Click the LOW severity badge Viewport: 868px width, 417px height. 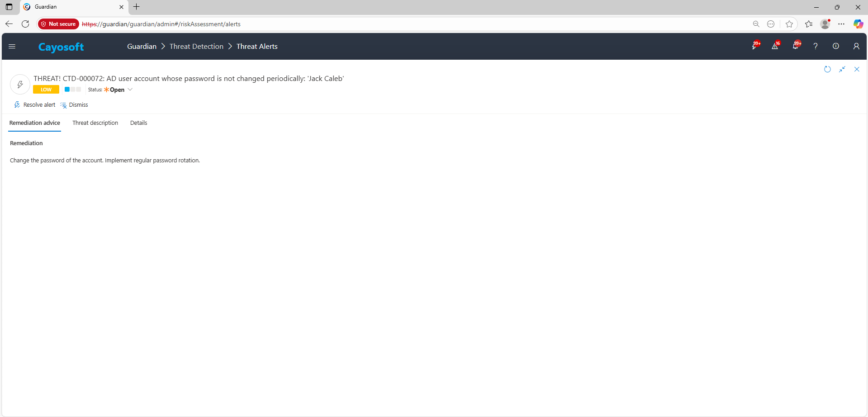pos(46,90)
